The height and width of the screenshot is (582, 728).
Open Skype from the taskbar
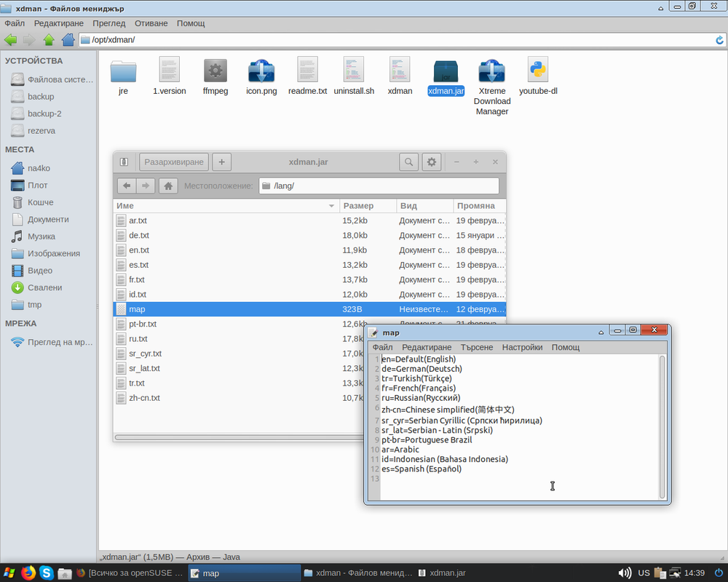coord(47,573)
